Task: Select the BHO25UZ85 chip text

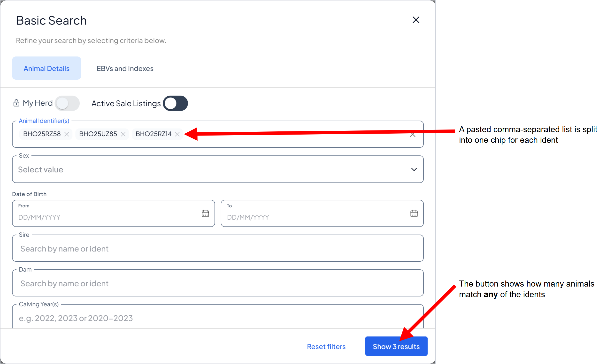Action: pyautogui.click(x=98, y=134)
